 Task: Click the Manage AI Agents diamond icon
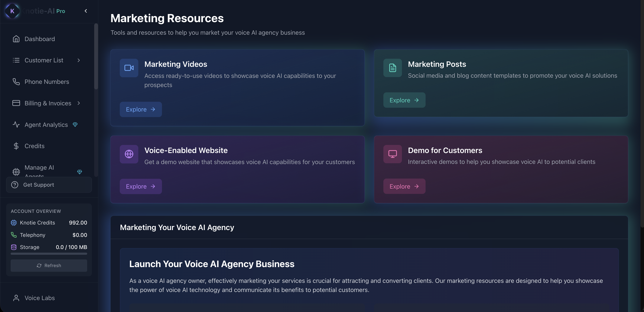pos(79,172)
